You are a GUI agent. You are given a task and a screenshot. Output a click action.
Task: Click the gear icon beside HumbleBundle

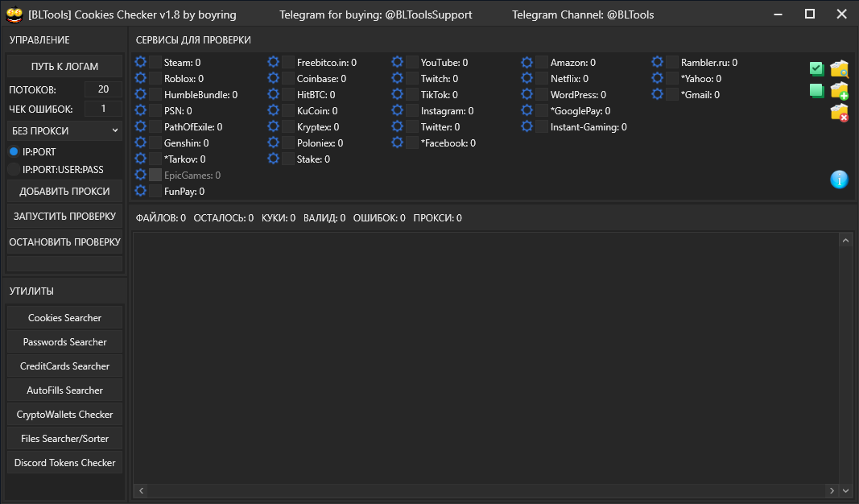click(x=141, y=94)
